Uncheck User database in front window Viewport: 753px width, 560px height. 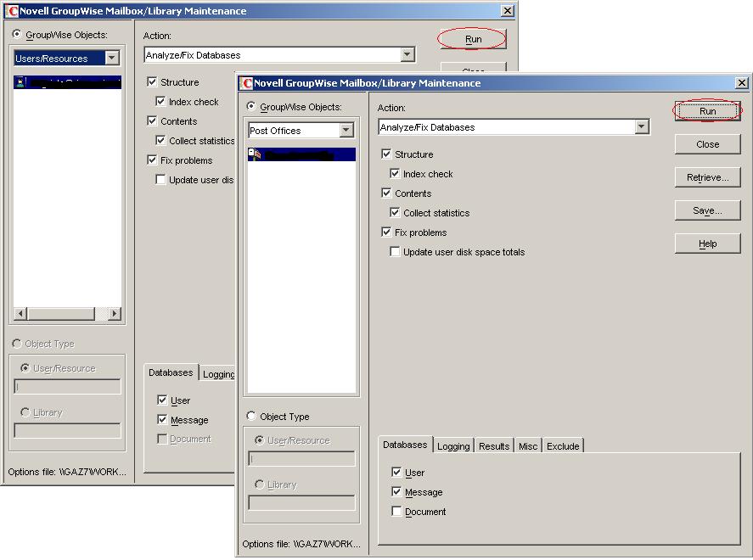click(x=396, y=473)
